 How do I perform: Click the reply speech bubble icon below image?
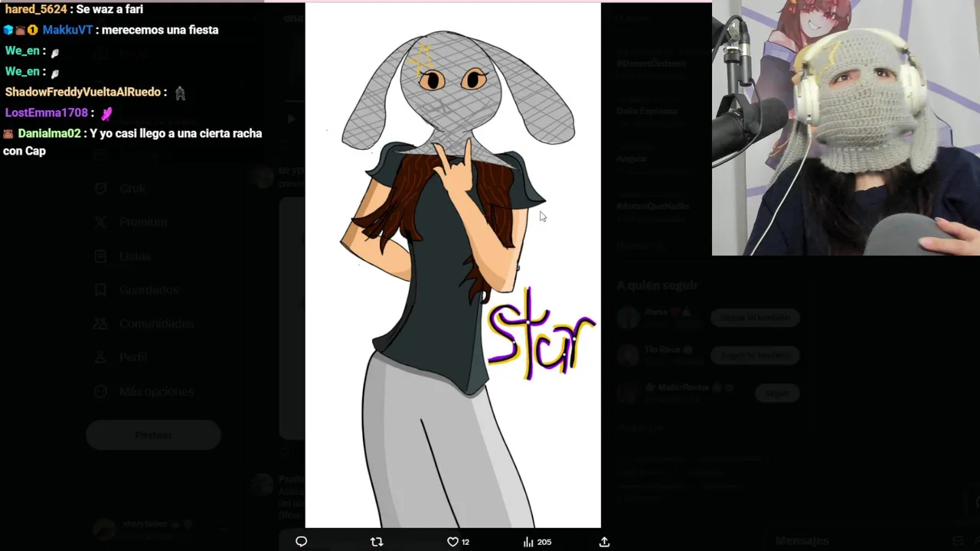tap(301, 542)
